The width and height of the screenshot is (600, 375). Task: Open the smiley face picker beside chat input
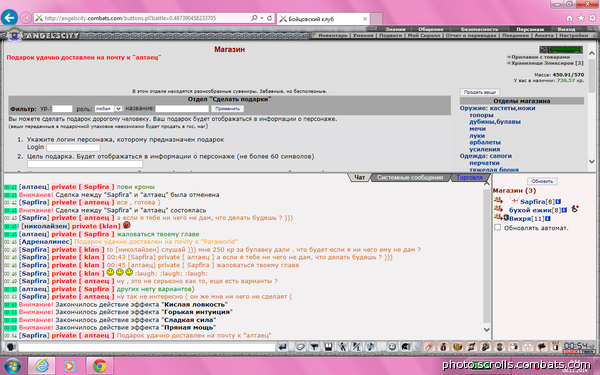pyautogui.click(x=11, y=347)
